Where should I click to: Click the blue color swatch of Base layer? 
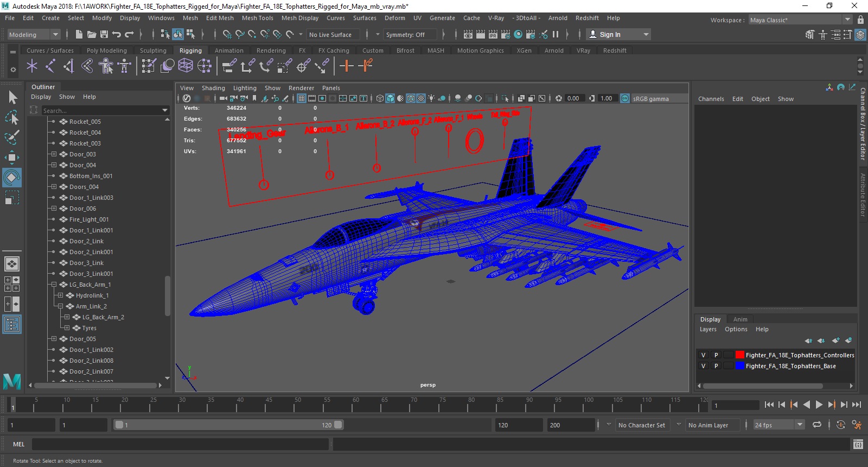click(739, 366)
